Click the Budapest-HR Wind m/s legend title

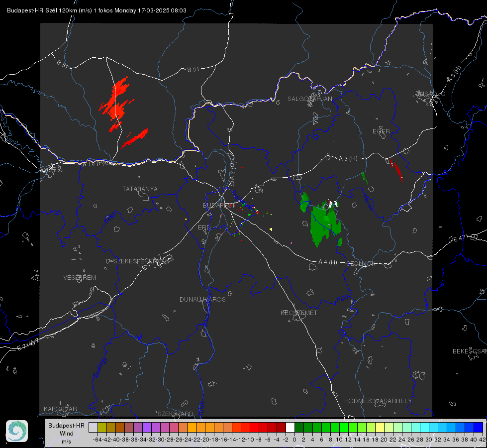point(66,433)
